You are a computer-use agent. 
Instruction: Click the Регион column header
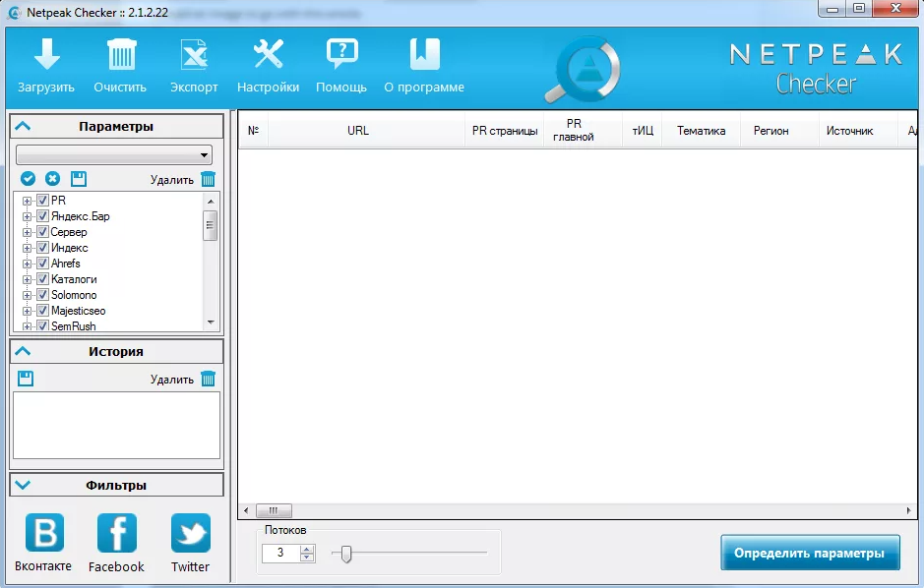pos(779,130)
